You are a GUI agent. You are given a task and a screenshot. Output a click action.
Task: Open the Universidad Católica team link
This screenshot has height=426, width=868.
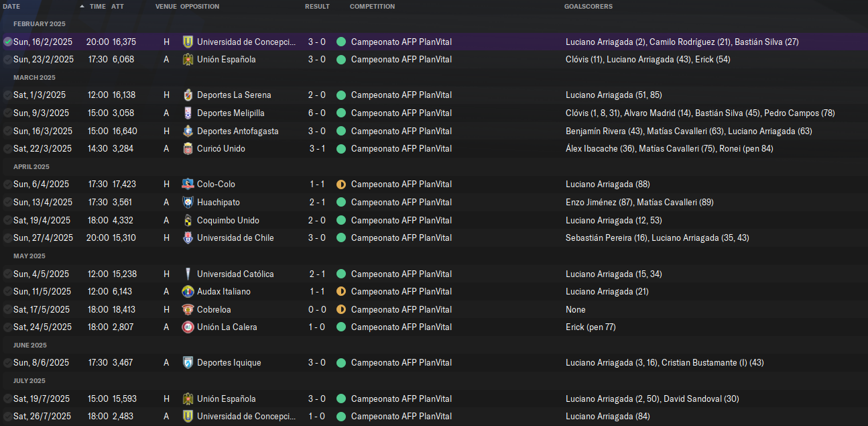[235, 274]
